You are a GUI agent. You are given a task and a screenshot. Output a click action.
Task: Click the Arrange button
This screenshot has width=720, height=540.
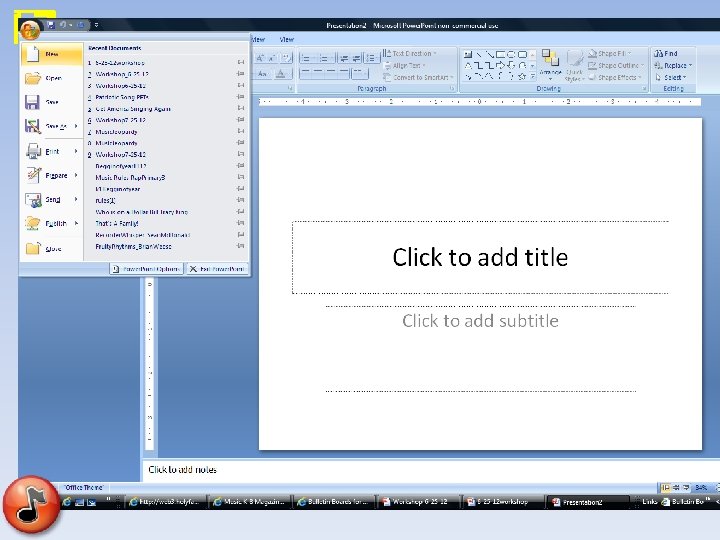click(550, 64)
